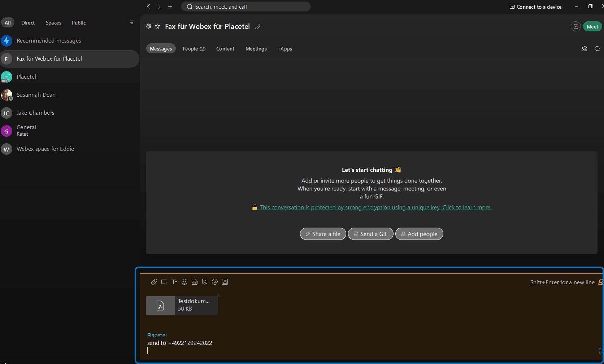Open Recommended messages

[70, 41]
